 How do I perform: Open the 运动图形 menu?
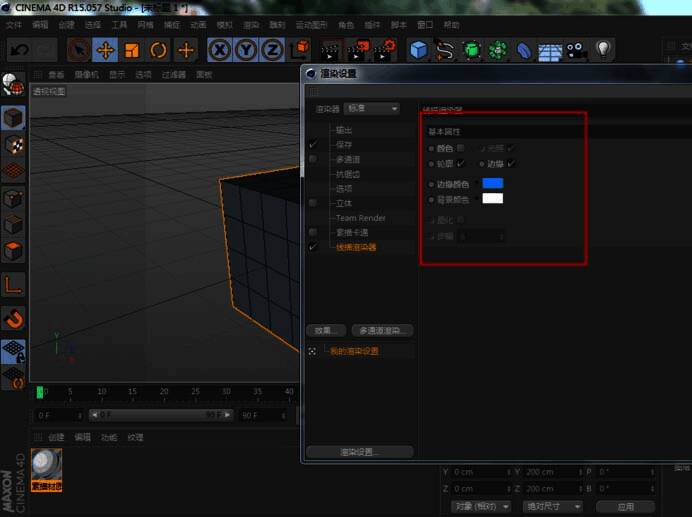[311, 25]
